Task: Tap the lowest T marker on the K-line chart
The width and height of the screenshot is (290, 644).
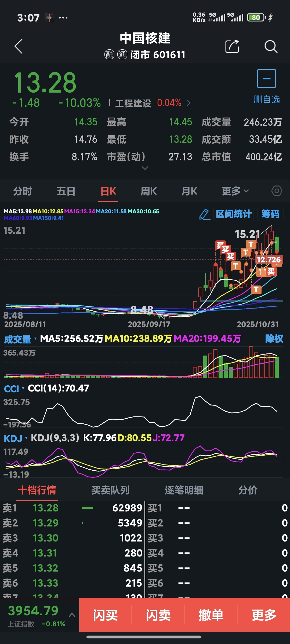Action: 256,290
